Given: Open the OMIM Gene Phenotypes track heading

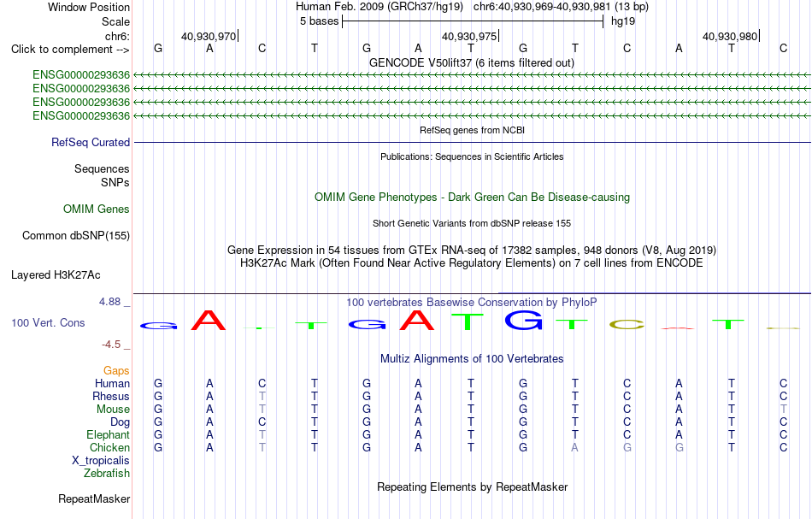Looking at the screenshot, I should (x=472, y=197).
